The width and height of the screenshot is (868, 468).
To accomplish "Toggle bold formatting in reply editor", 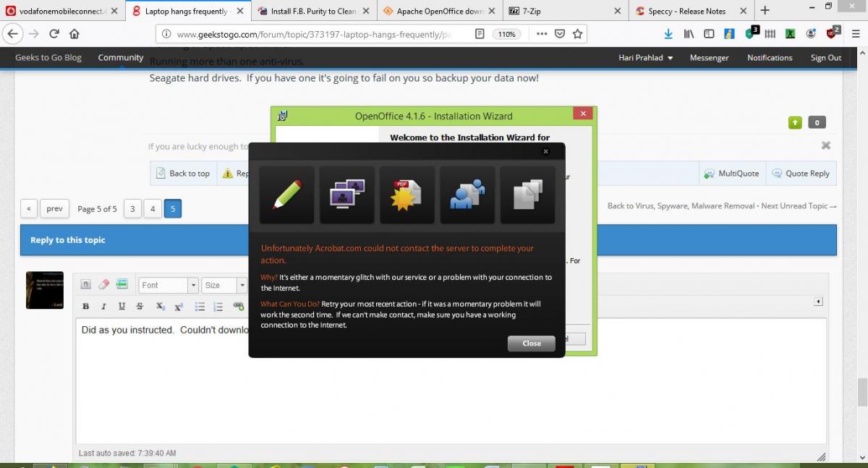I will point(86,307).
